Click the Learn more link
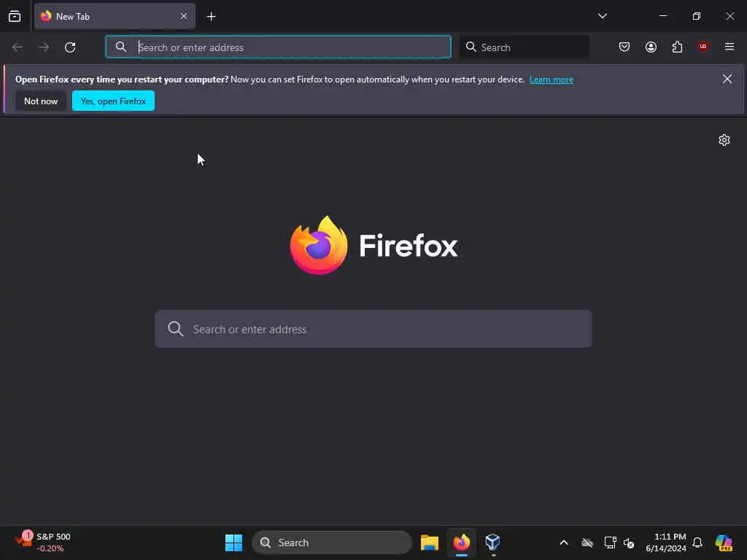This screenshot has height=560, width=747. coord(551,79)
